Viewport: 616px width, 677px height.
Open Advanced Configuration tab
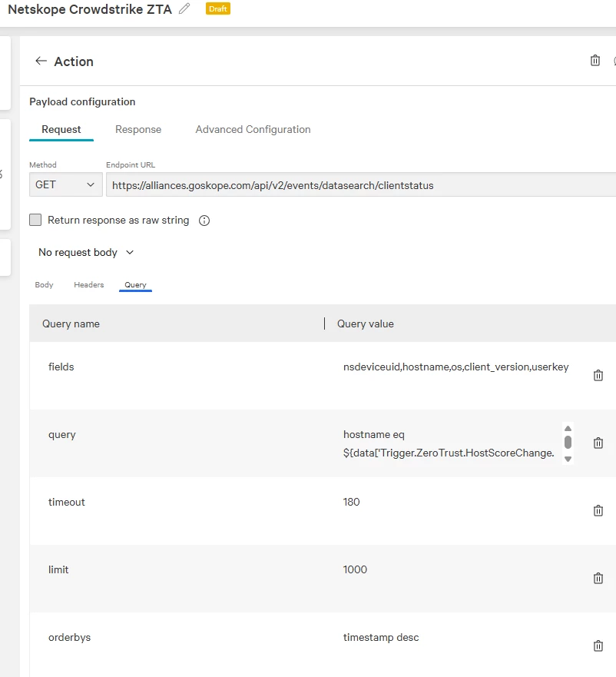253,130
